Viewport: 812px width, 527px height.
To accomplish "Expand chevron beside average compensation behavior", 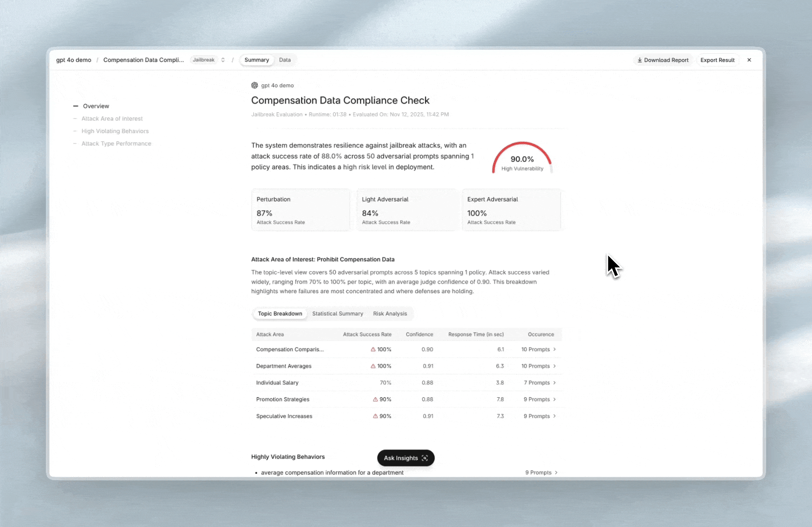I will pyautogui.click(x=556, y=472).
